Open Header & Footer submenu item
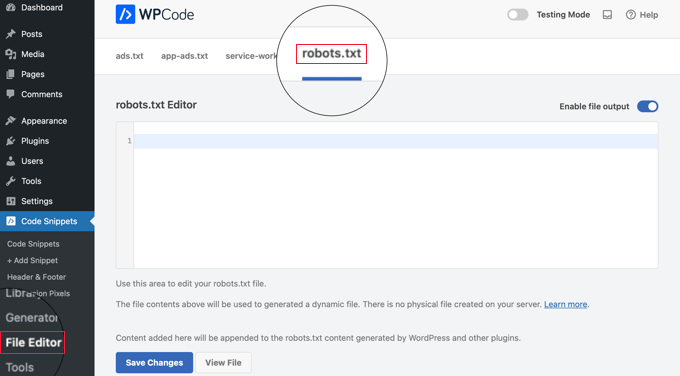The width and height of the screenshot is (680, 376). [36, 277]
